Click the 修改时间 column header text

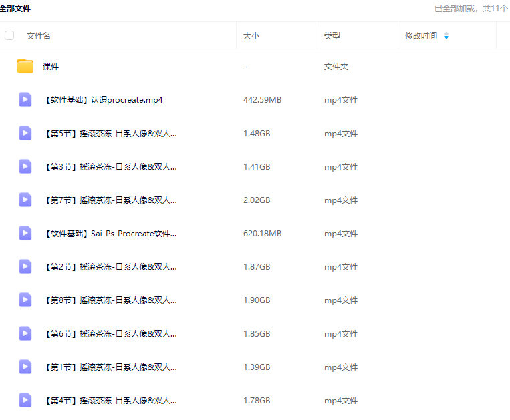[x=421, y=35]
